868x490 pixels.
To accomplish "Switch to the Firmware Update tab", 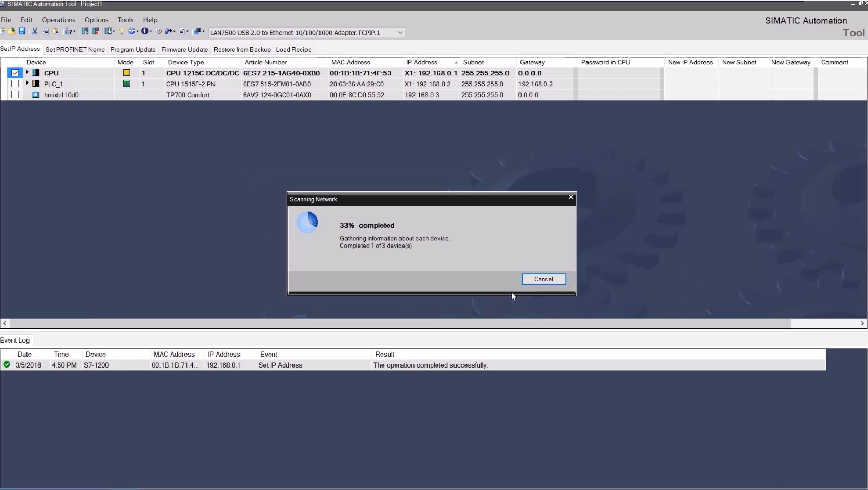I will [x=184, y=50].
